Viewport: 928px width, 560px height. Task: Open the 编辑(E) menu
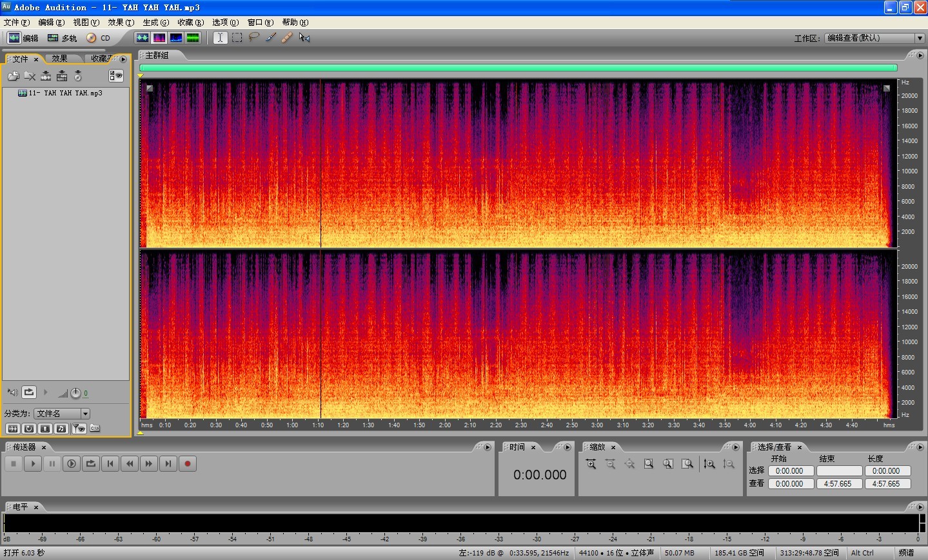[x=52, y=23]
